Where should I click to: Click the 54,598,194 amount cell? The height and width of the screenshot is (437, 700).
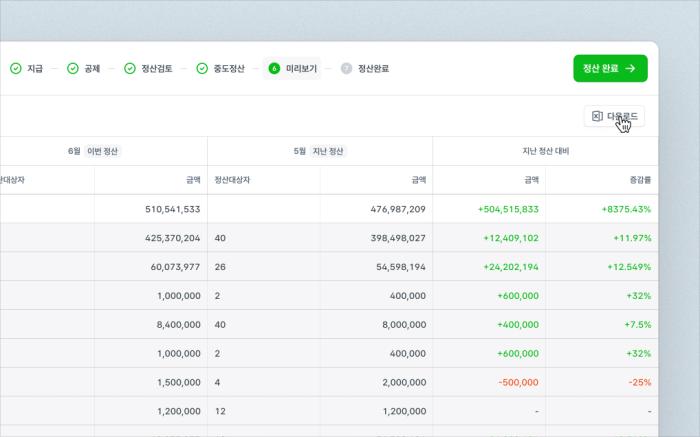[376, 267]
